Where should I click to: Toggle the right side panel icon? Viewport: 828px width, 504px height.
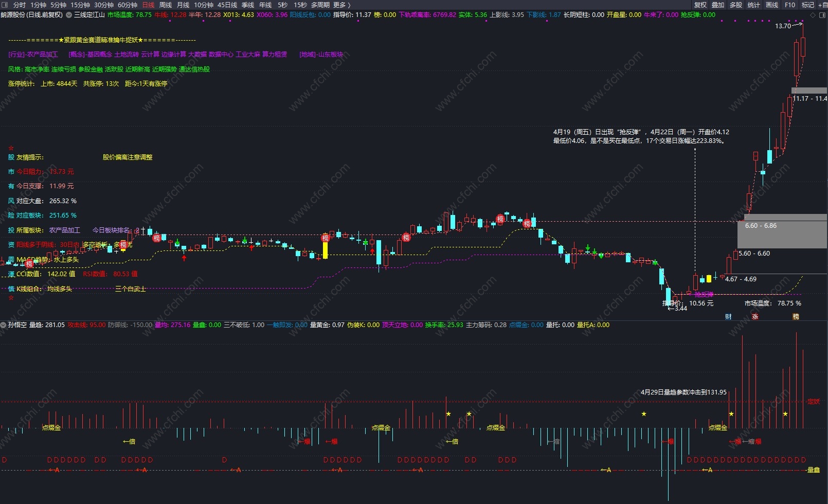click(x=823, y=15)
